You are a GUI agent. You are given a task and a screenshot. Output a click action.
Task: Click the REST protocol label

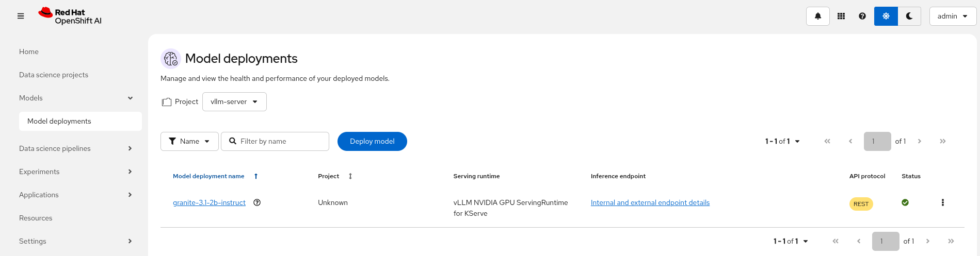coord(861,204)
